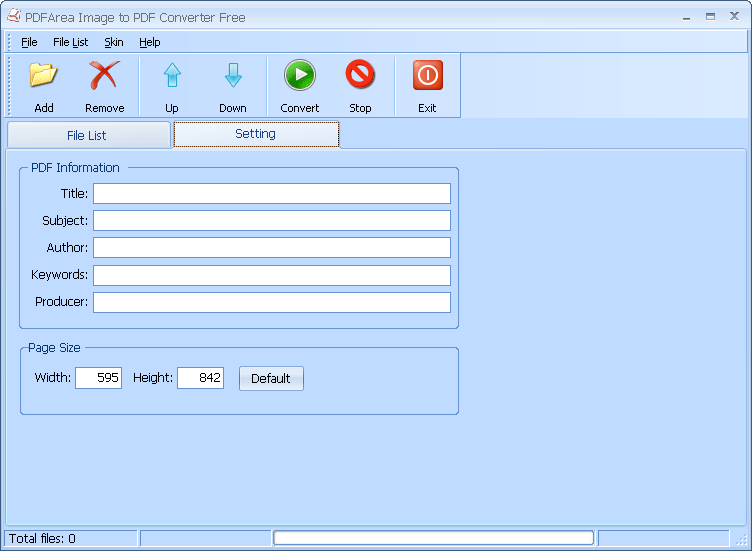Click the red Exit power icon
Image resolution: width=752 pixels, height=551 pixels.
pyautogui.click(x=427, y=75)
